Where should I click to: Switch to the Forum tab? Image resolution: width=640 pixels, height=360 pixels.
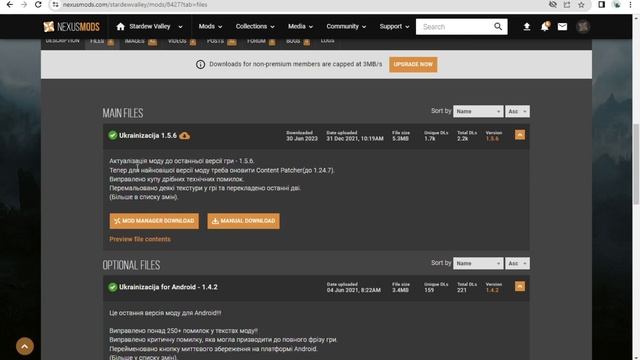(261, 41)
